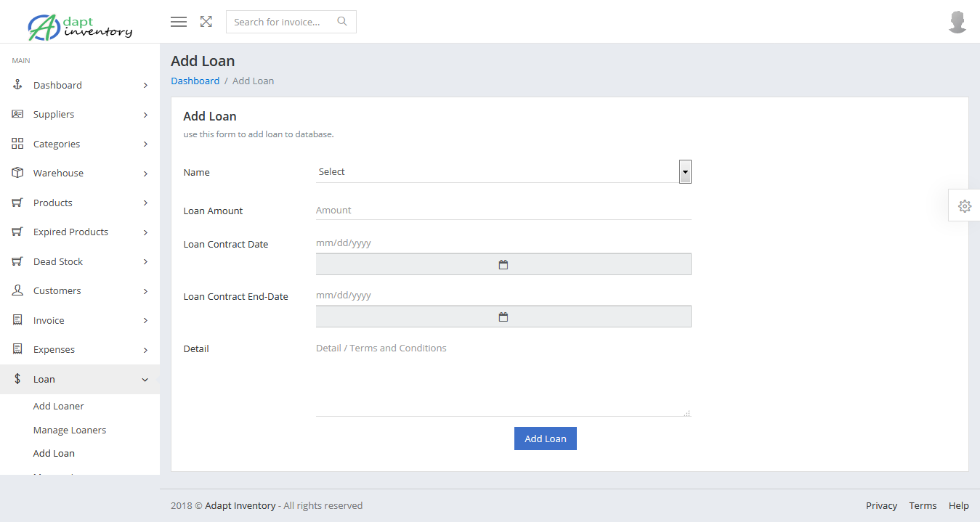The height and width of the screenshot is (522, 980).
Task: Open the calendar picker for Loan Contract Date
Action: pyautogui.click(x=503, y=264)
